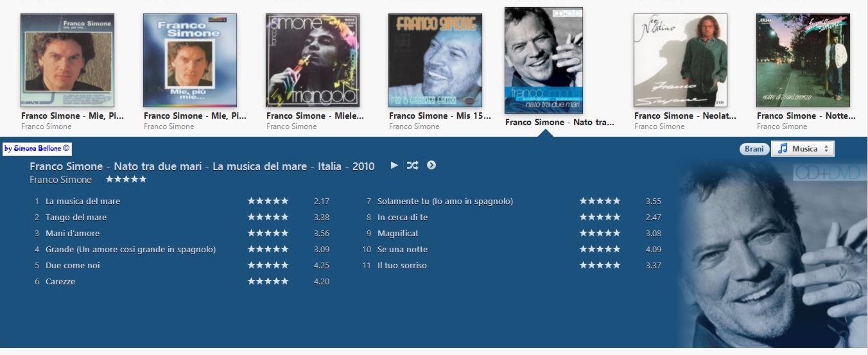Click the music note icon beside Musica
Screen dimensions: 868x355
(782, 148)
